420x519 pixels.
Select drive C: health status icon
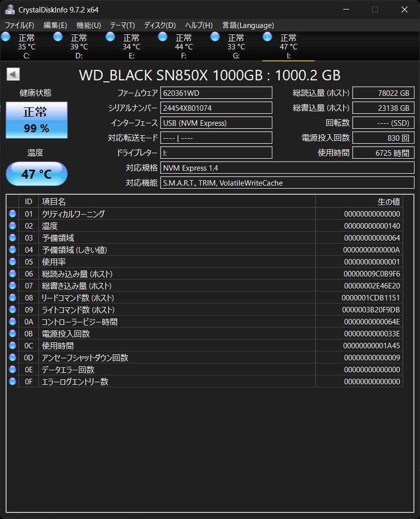(5, 36)
